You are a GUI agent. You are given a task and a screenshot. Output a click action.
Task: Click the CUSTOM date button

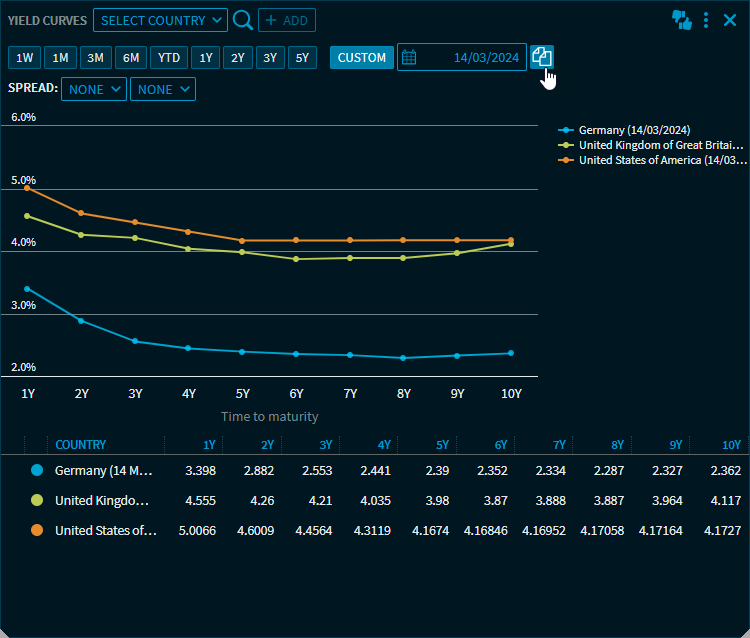click(361, 57)
